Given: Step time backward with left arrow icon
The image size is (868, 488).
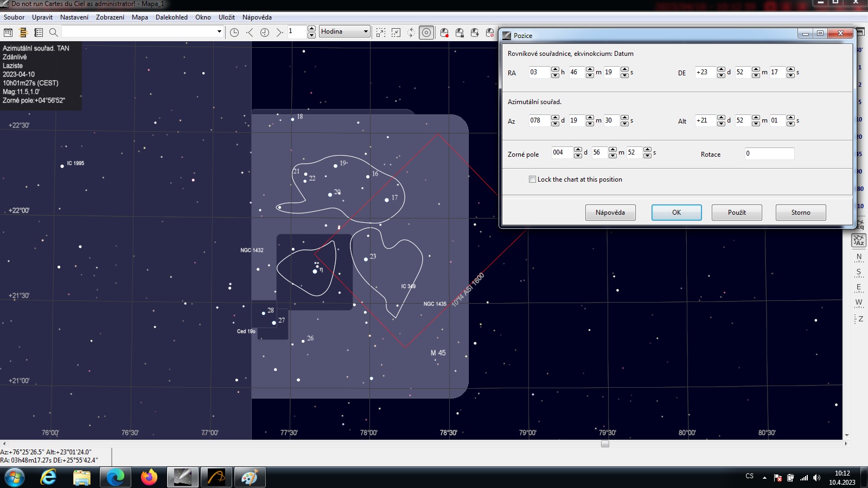Looking at the screenshot, I should (250, 33).
